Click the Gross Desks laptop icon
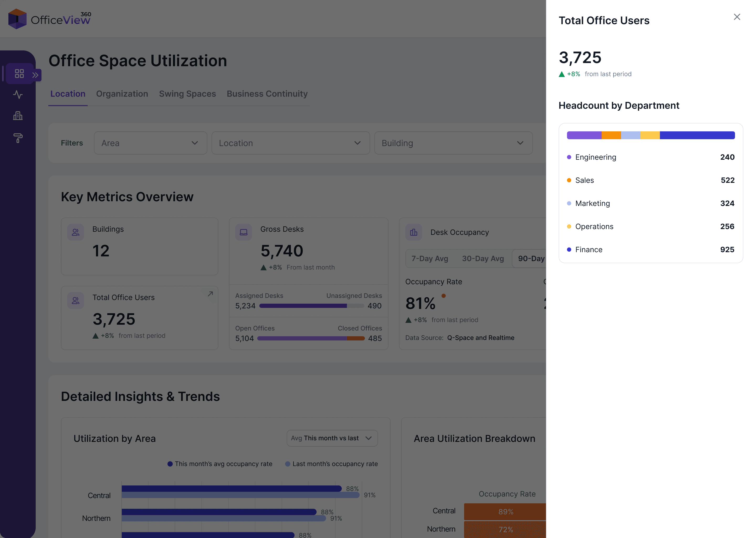Image resolution: width=756 pixels, height=538 pixels. pos(244,232)
